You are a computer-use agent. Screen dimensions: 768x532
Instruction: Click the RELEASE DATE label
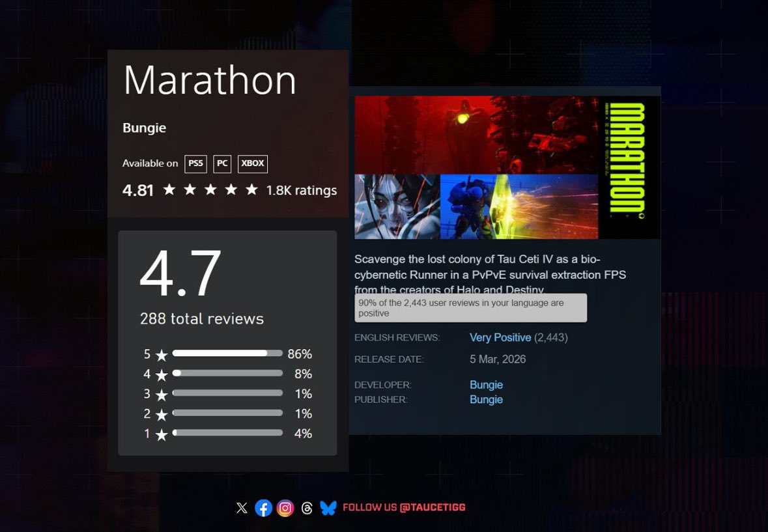[390, 359]
